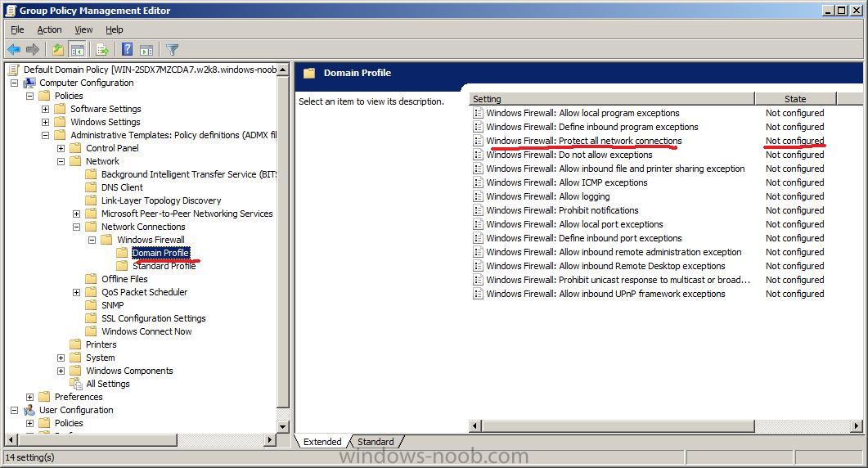The image size is (868, 468).
Task: Open Help via the question mark icon
Action: click(x=128, y=50)
